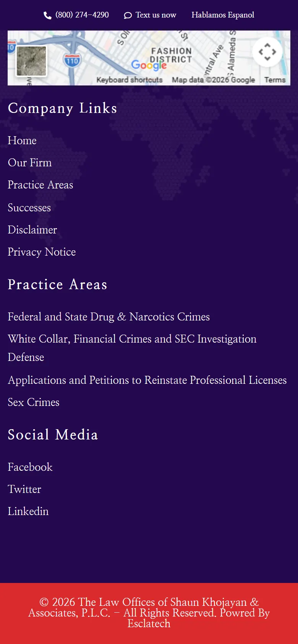Image resolution: width=298 pixels, height=644 pixels.
Task: Click Map data ©2026 Google text
Action: (213, 80)
